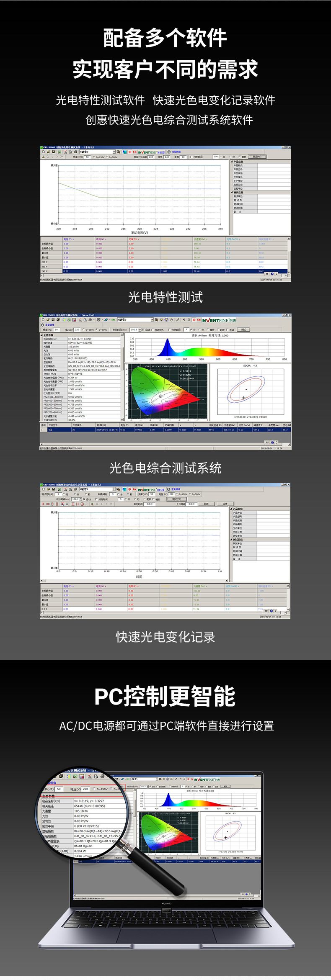Click 相关色温 row showing 6544K
The height and width of the screenshot is (980, 331).
point(81,343)
